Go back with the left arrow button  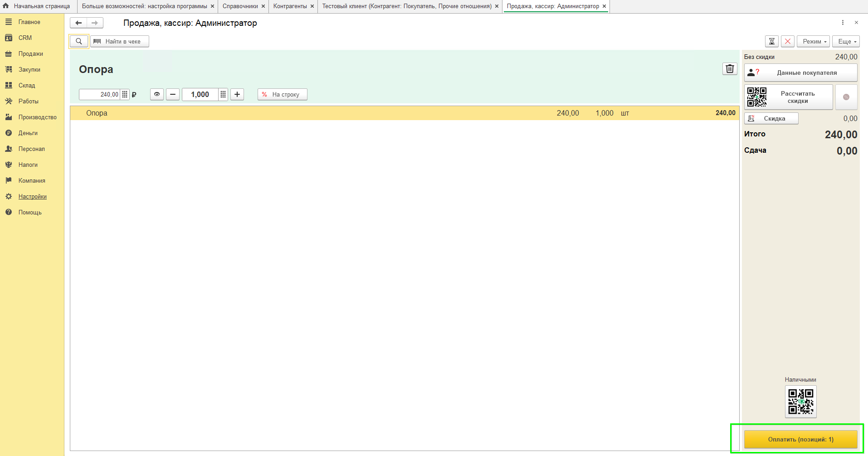tap(78, 23)
